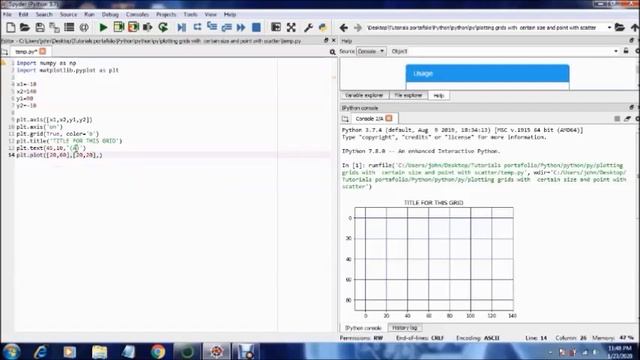Run cell and advance icon
Image resolution: width=640 pixels, height=360 pixels.
[133, 27]
